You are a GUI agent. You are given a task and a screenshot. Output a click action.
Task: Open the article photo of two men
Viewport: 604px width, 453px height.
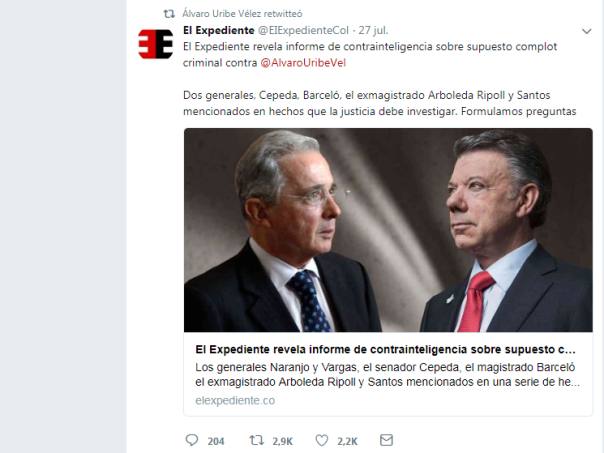[388, 230]
